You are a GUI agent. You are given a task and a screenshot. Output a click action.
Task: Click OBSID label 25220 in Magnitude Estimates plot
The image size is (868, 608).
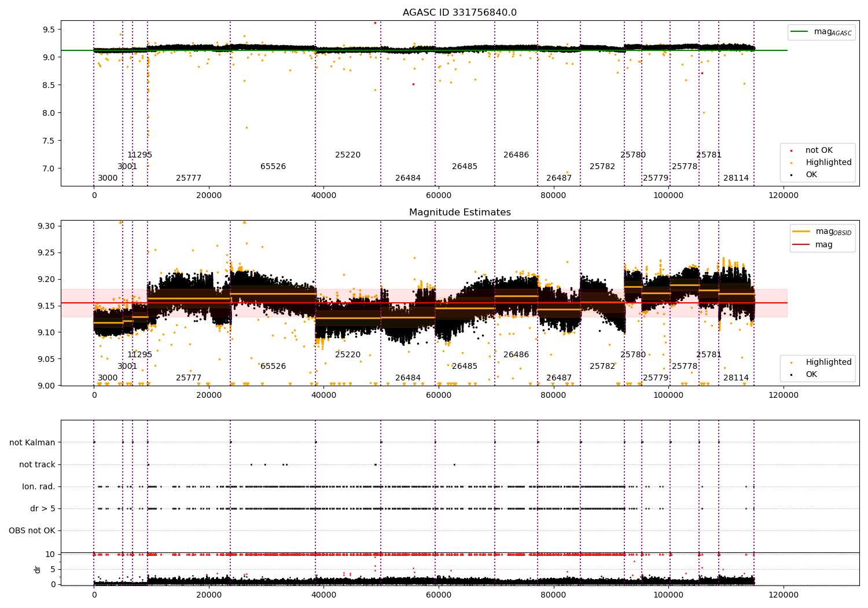[x=348, y=355]
